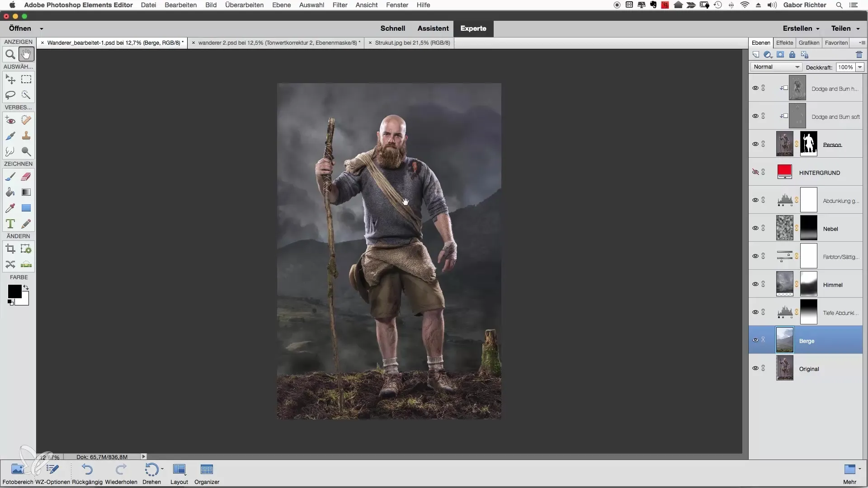Image resolution: width=868 pixels, height=488 pixels.
Task: Select the Crop tool
Action: coord(10,249)
